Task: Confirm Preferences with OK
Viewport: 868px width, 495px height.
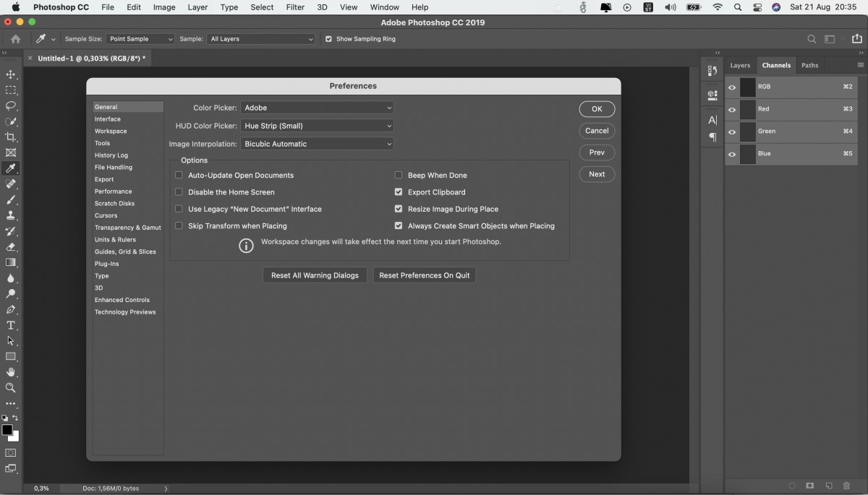Action: point(597,109)
